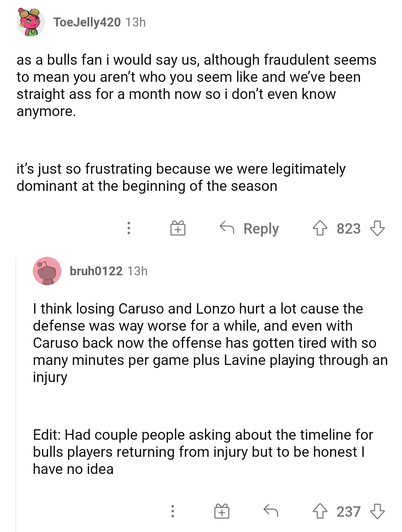Open bruh0122's avatar profile picture
The height and width of the screenshot is (532, 402).
click(47, 271)
